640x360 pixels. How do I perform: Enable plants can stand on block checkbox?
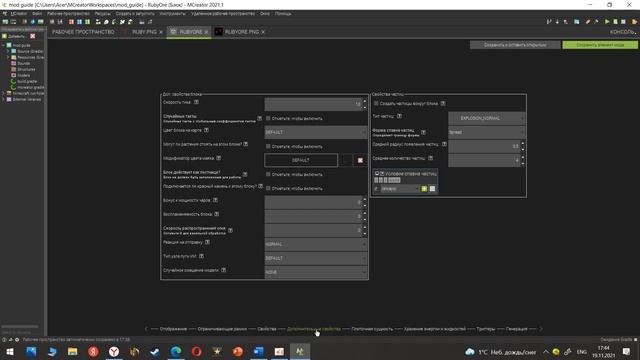[x=268, y=146]
